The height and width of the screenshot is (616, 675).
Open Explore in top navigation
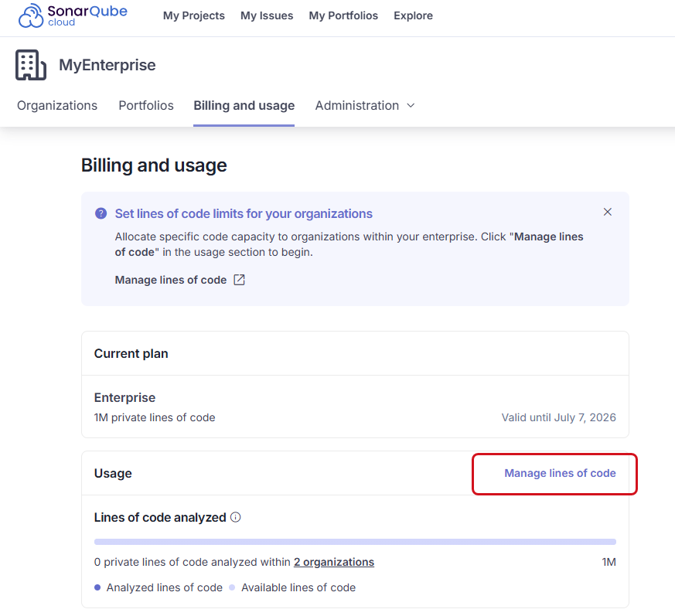[x=413, y=16]
